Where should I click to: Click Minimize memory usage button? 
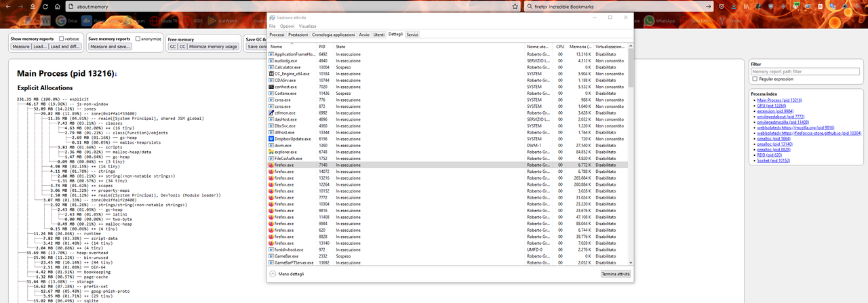point(214,47)
